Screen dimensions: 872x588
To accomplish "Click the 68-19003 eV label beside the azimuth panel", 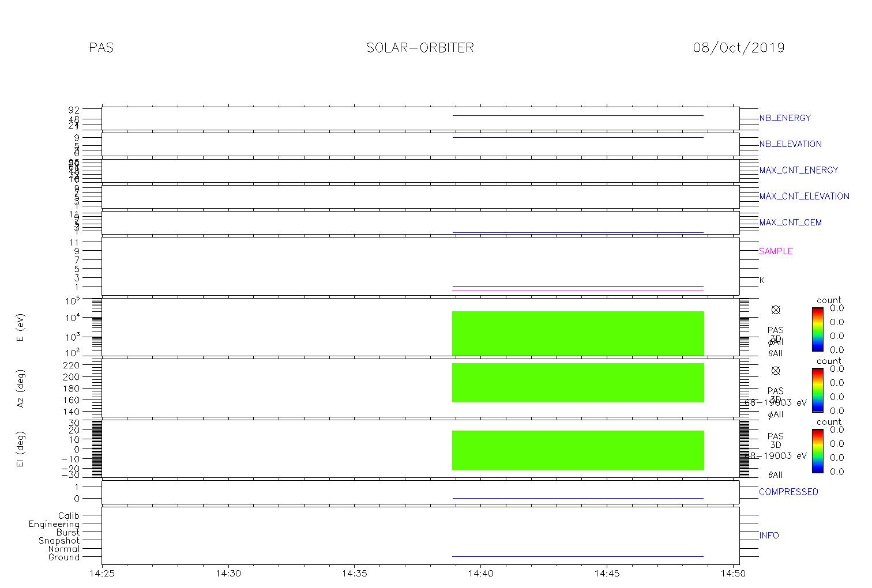I will pyautogui.click(x=776, y=403).
